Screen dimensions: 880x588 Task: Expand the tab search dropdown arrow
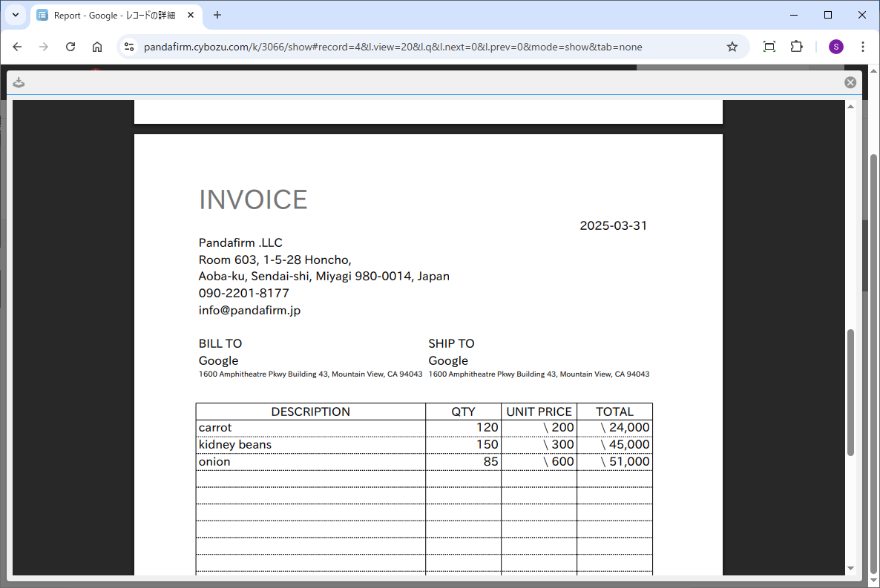coord(15,15)
